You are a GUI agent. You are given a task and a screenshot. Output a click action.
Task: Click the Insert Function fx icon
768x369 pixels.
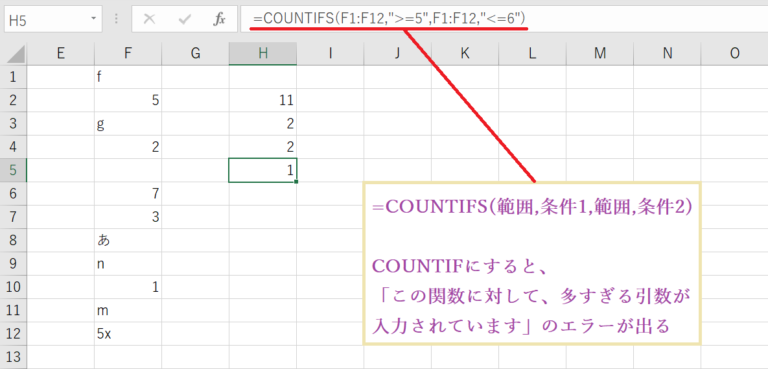(219, 19)
